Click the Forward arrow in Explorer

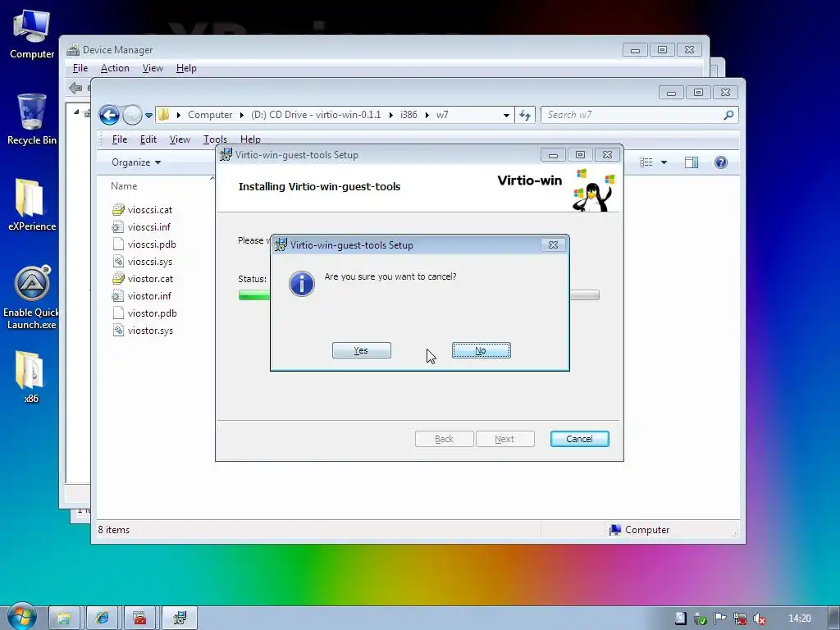[132, 115]
